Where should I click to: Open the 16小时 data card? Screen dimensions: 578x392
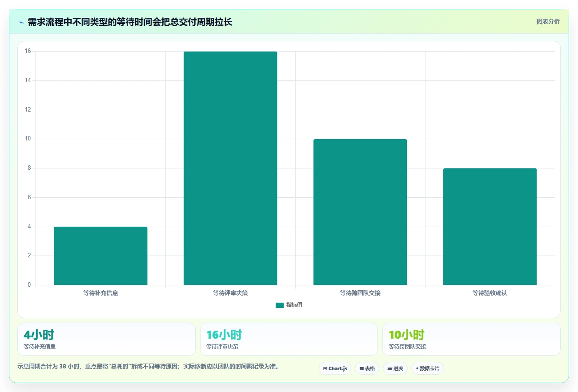(289, 339)
